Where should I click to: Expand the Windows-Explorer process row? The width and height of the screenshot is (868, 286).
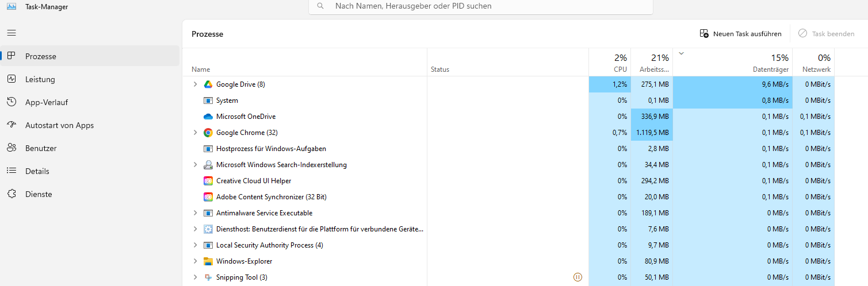(195, 261)
